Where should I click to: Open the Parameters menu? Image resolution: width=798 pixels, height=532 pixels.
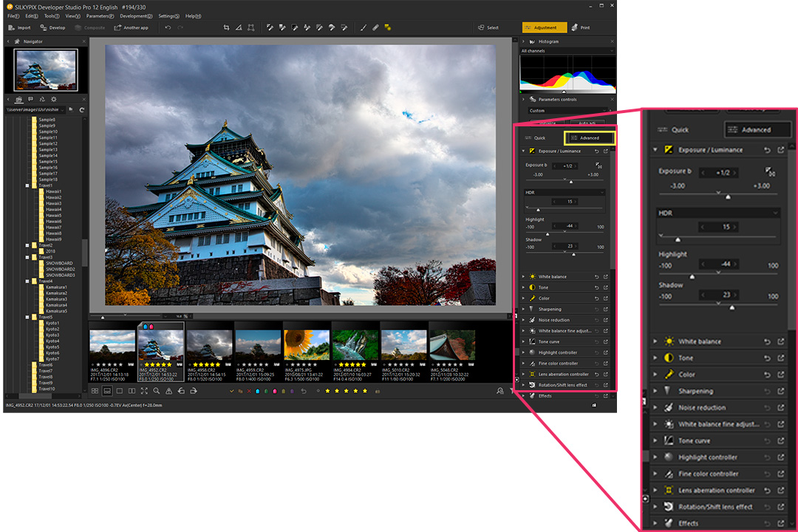(x=100, y=16)
